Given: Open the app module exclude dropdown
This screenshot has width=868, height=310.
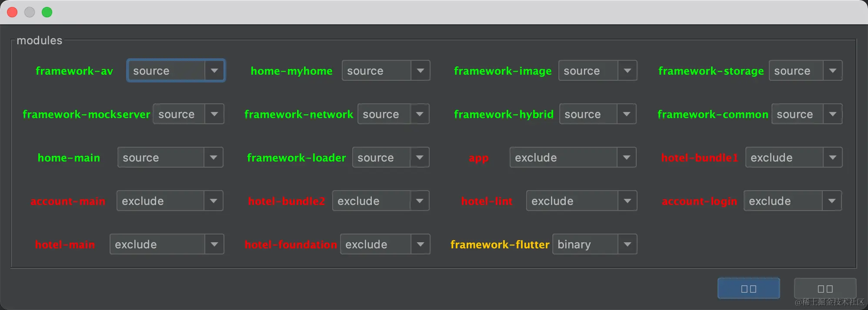Looking at the screenshot, I should 573,157.
